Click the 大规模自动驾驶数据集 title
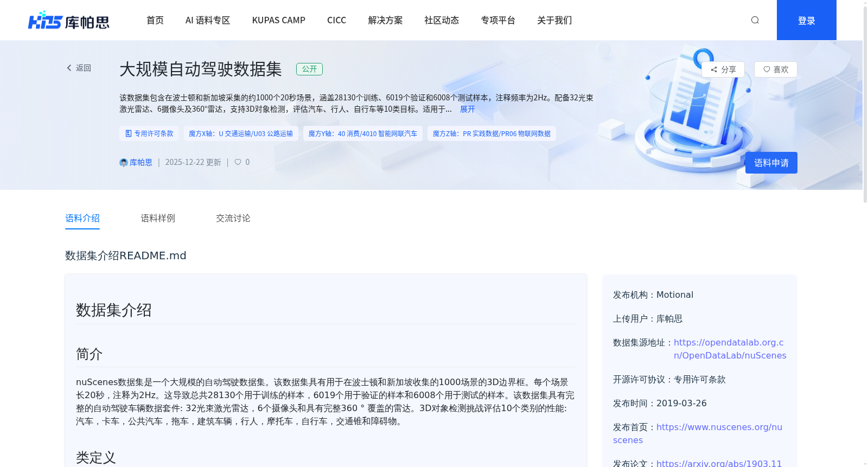This screenshot has width=868, height=467. click(x=201, y=69)
